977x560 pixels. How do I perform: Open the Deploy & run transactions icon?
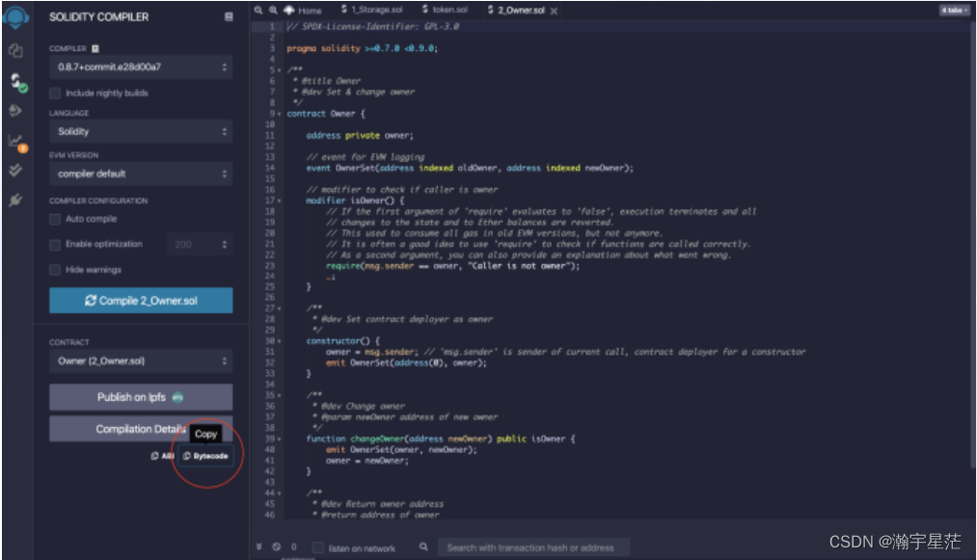(15, 110)
